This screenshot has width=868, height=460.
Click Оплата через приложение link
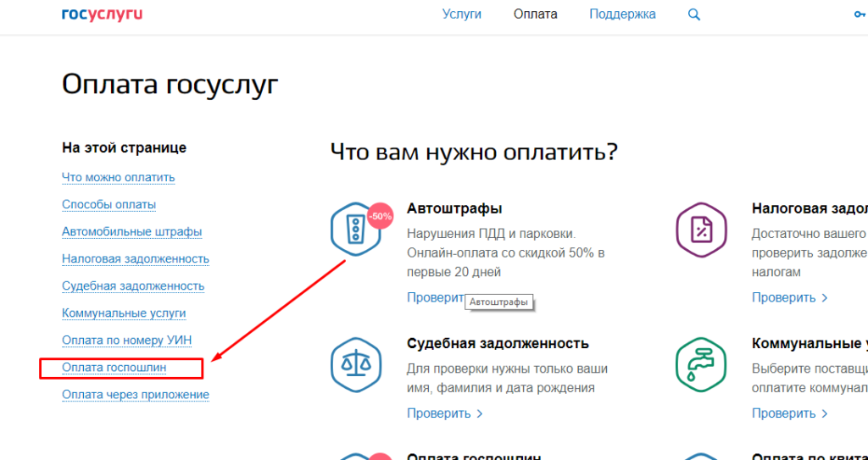(135, 395)
